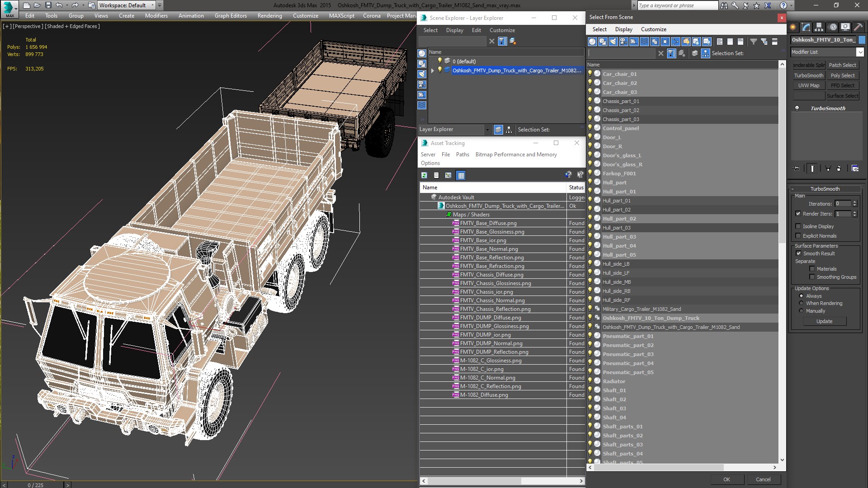Click Sort by Layer icon in Scene Explorer

point(498,130)
